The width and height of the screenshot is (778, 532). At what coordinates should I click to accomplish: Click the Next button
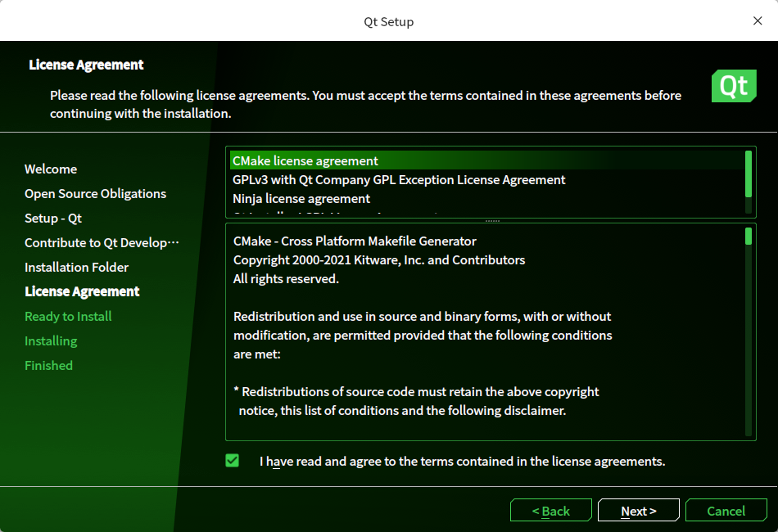tap(639, 510)
